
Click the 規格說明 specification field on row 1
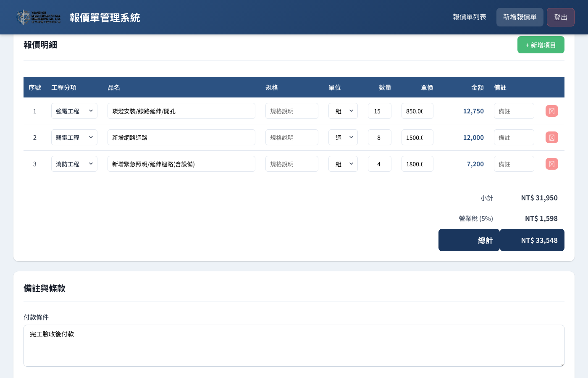tap(292, 111)
